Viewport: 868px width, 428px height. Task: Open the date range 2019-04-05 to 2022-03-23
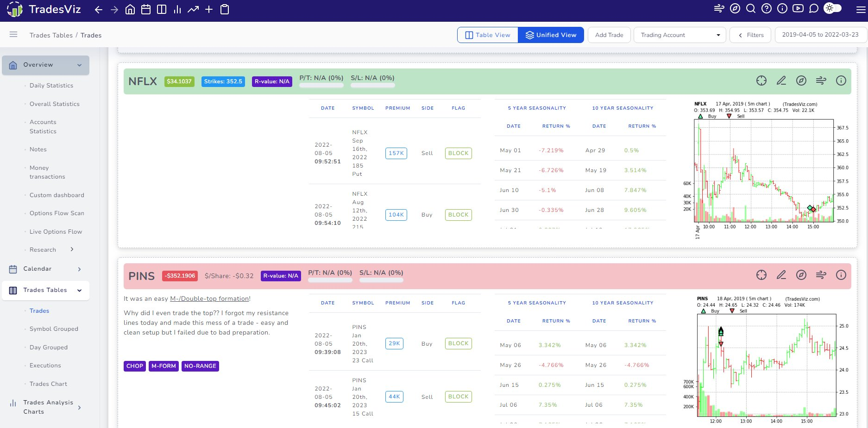tap(820, 35)
